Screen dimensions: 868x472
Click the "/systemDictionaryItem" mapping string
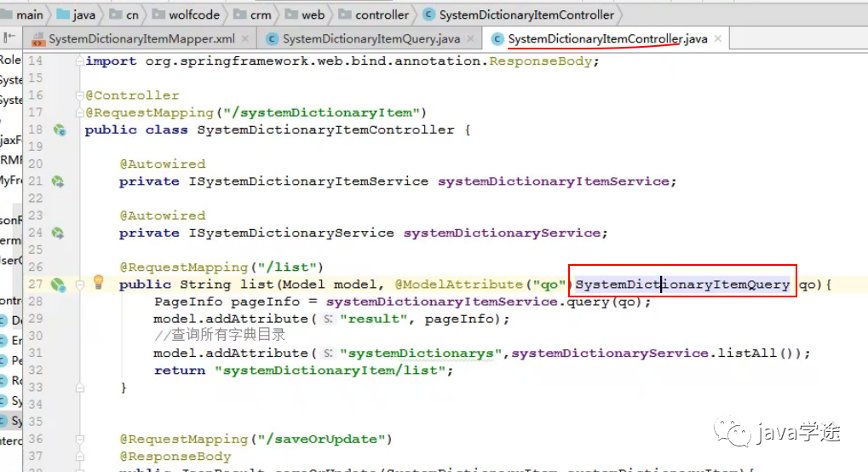[x=320, y=112]
